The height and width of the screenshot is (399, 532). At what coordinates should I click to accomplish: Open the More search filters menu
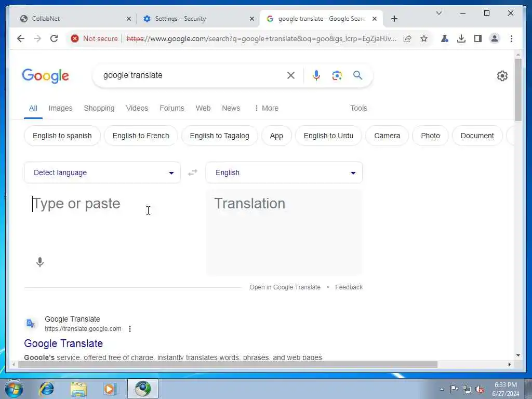[x=267, y=108]
